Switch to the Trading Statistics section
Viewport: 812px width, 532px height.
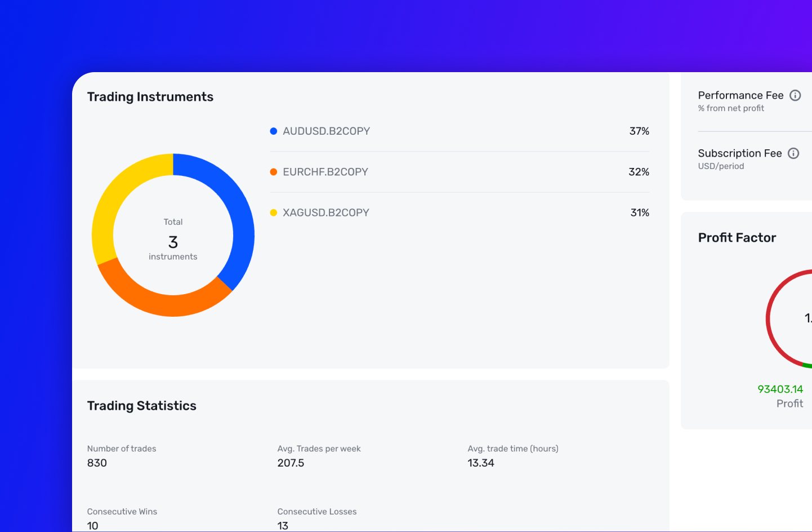(141, 405)
